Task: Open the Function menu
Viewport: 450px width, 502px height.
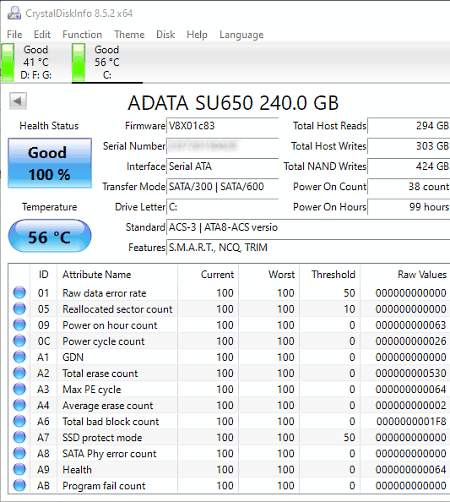Action: tap(82, 34)
